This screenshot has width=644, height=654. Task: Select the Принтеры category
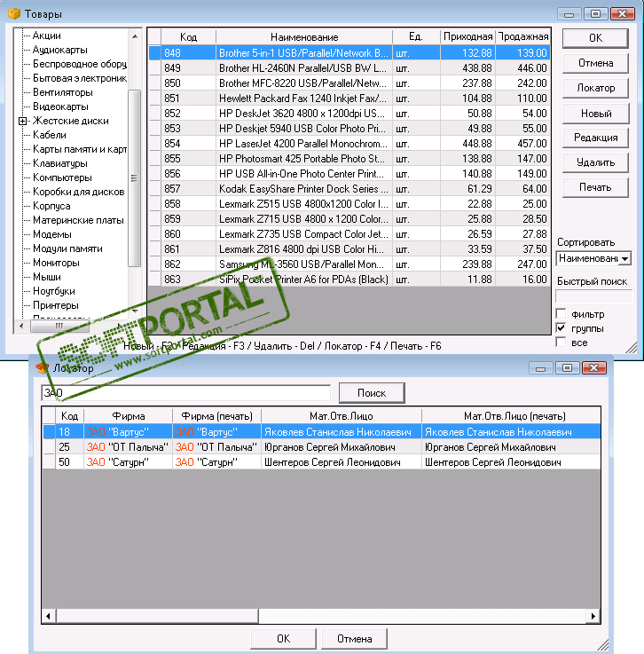(x=55, y=305)
